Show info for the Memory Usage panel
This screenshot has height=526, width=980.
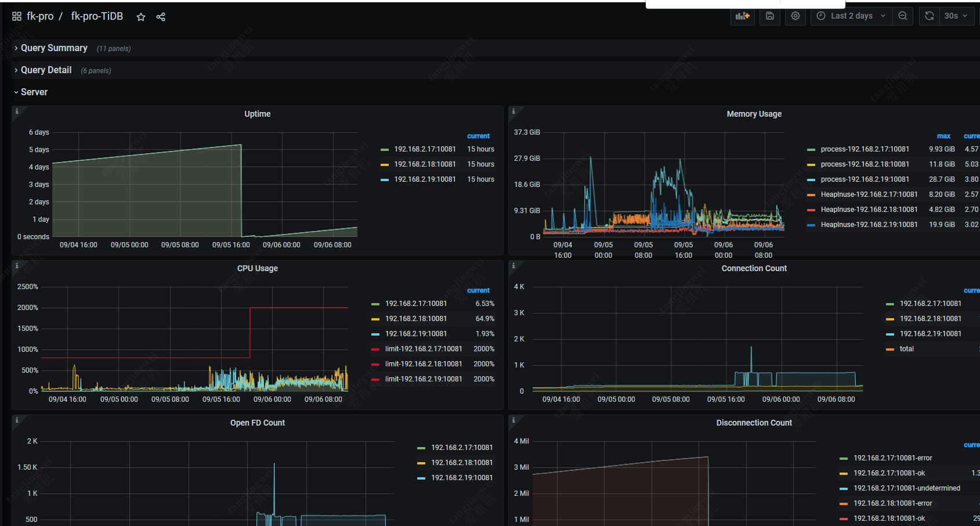tap(513, 111)
